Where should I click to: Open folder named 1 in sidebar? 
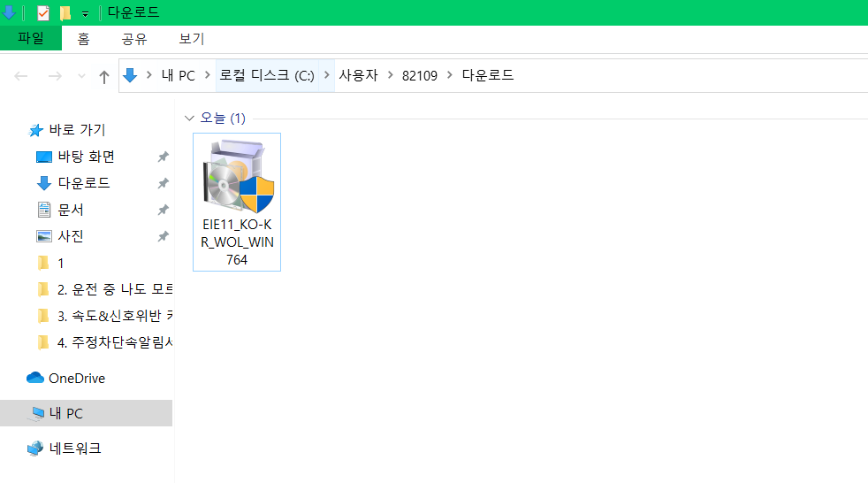60,263
